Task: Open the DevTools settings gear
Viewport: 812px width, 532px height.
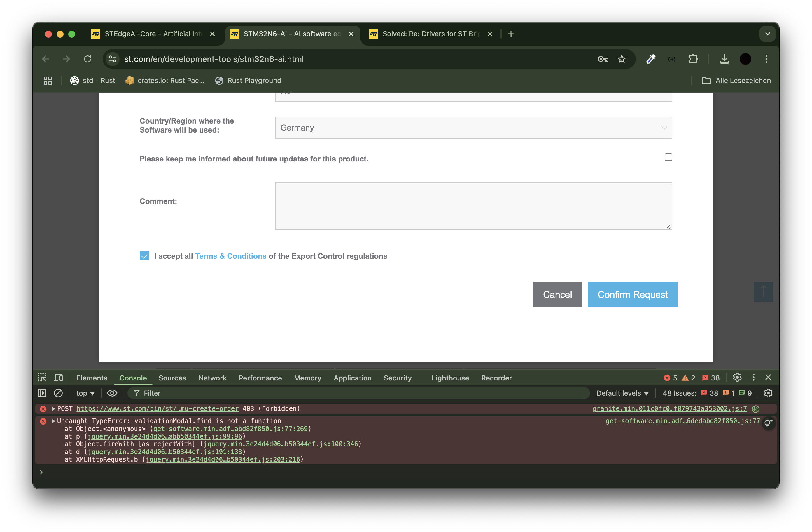Action: pyautogui.click(x=737, y=377)
